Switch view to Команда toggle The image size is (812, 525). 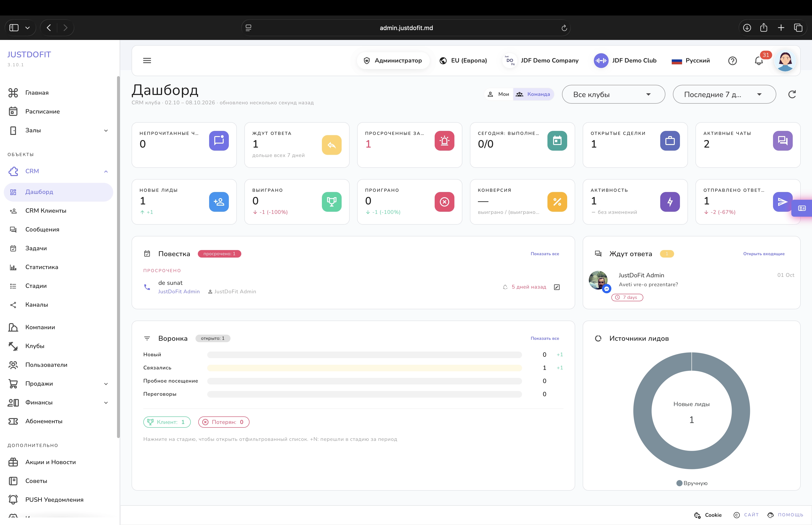pos(533,94)
